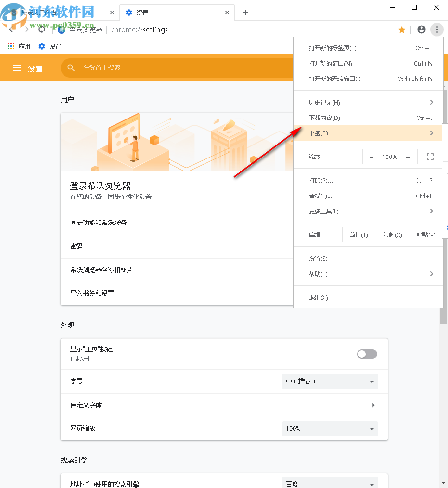
Task: Click the 希沃浏览器 site chip in address bar
Action: tap(80, 30)
